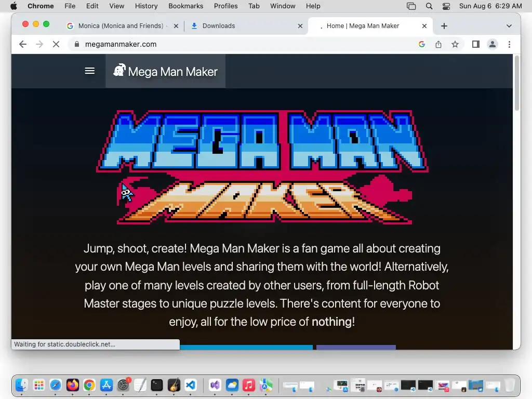Click the Stage Manager menu bar icon

click(x=411, y=6)
